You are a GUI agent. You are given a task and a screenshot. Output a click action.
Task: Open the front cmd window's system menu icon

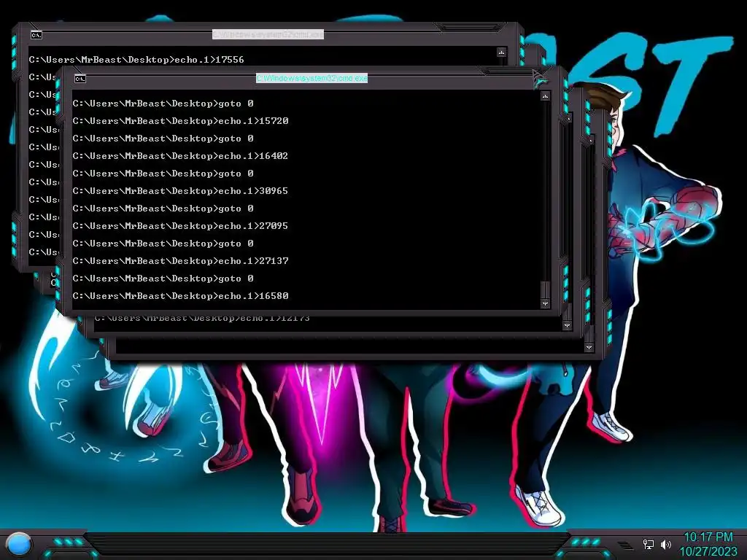(80, 79)
